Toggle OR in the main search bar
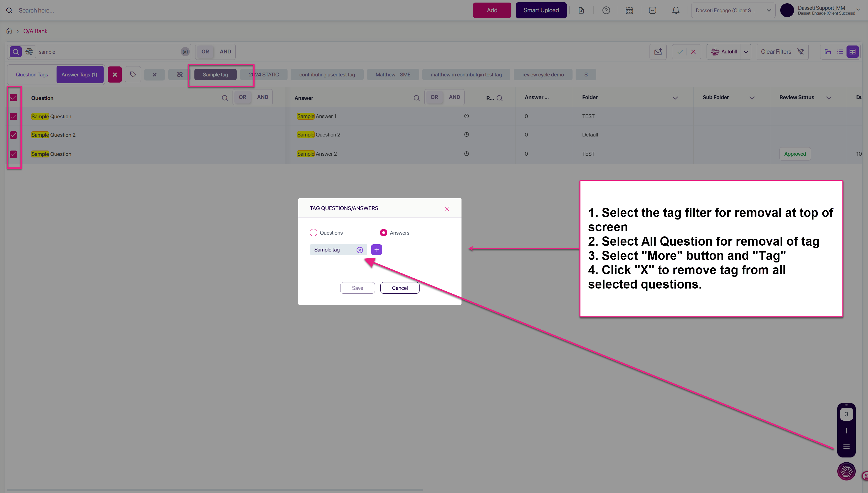 coord(205,51)
